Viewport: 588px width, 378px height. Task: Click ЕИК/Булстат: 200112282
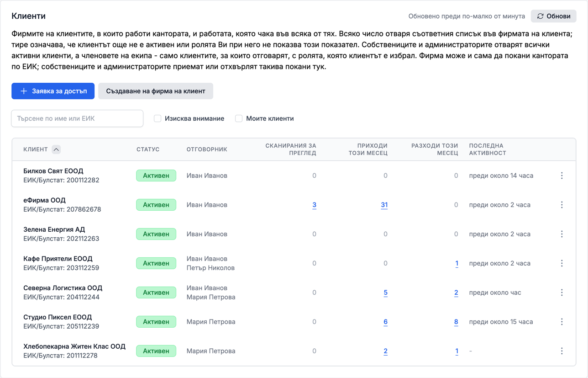click(x=61, y=180)
